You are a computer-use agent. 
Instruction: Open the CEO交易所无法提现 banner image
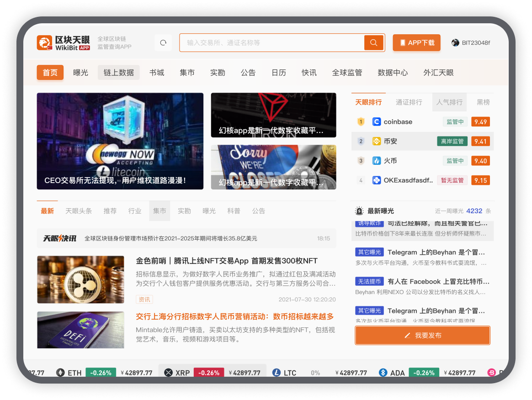[x=120, y=141]
